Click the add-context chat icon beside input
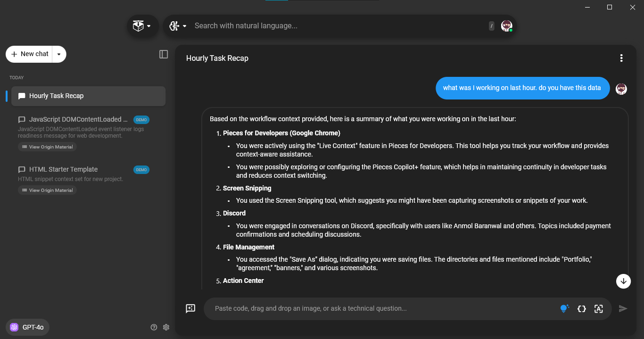Viewport: 644px width, 339px height. [190, 308]
